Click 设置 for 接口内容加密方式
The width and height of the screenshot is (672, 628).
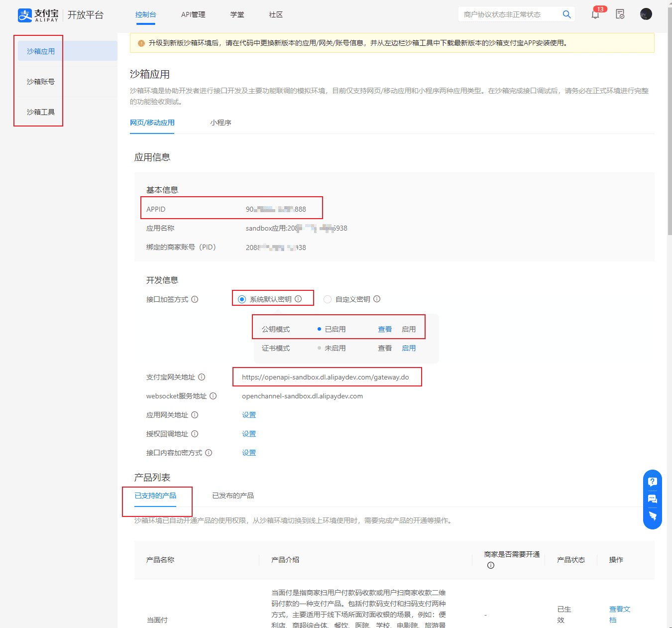(249, 453)
